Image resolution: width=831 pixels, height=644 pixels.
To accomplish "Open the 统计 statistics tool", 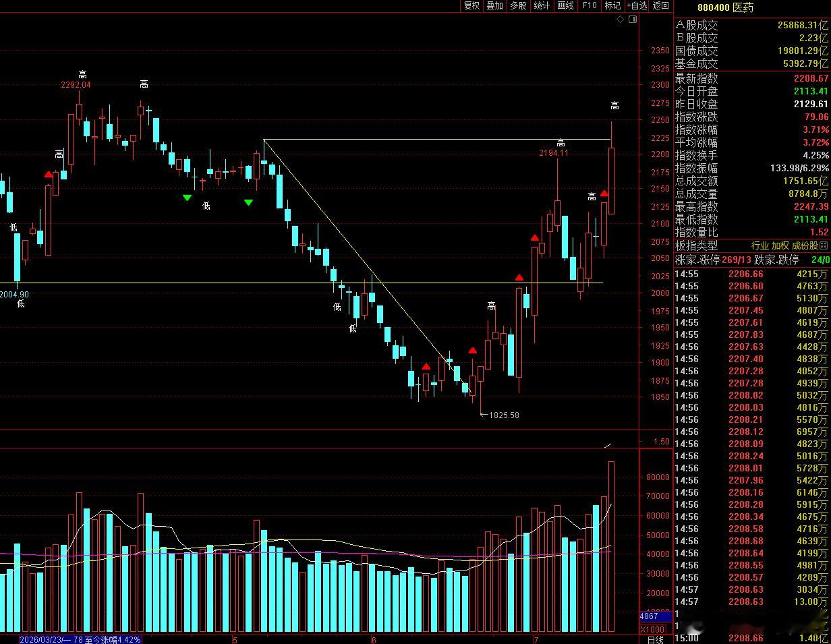I will (x=542, y=5).
